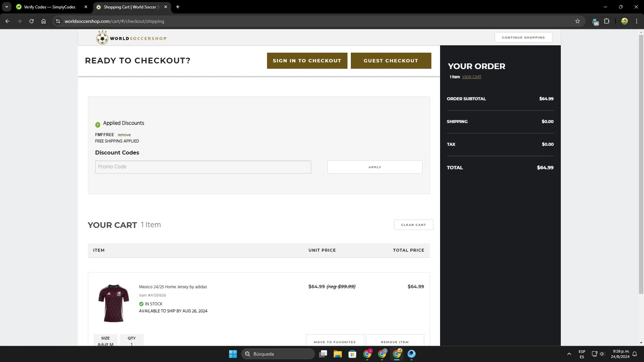This screenshot has width=644, height=362.
Task: Open the notifications bell icon
Action: tap(635, 354)
